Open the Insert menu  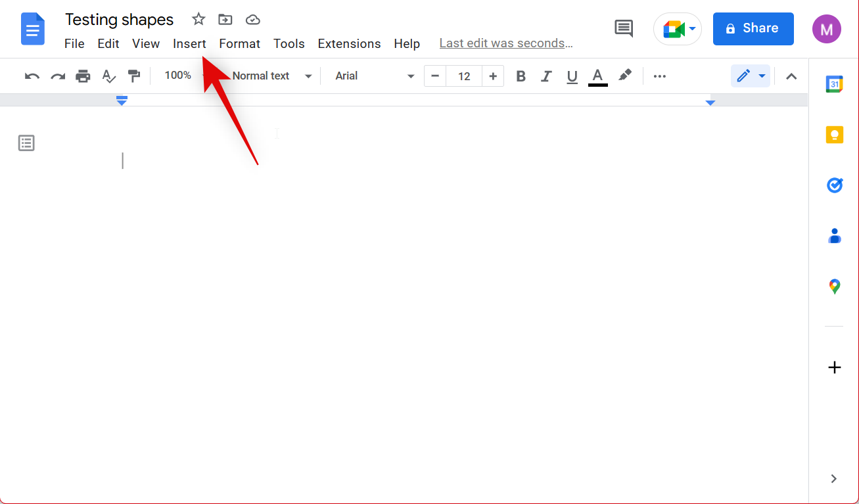tap(189, 44)
